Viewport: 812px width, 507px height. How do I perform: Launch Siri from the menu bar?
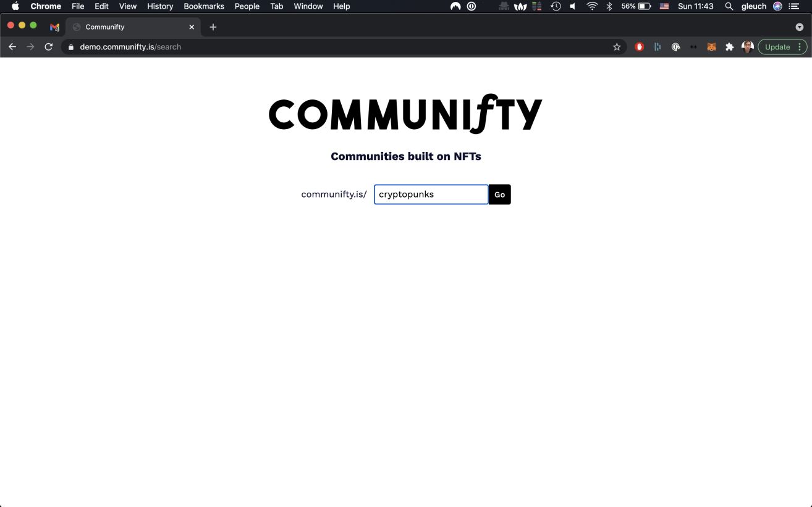point(777,6)
